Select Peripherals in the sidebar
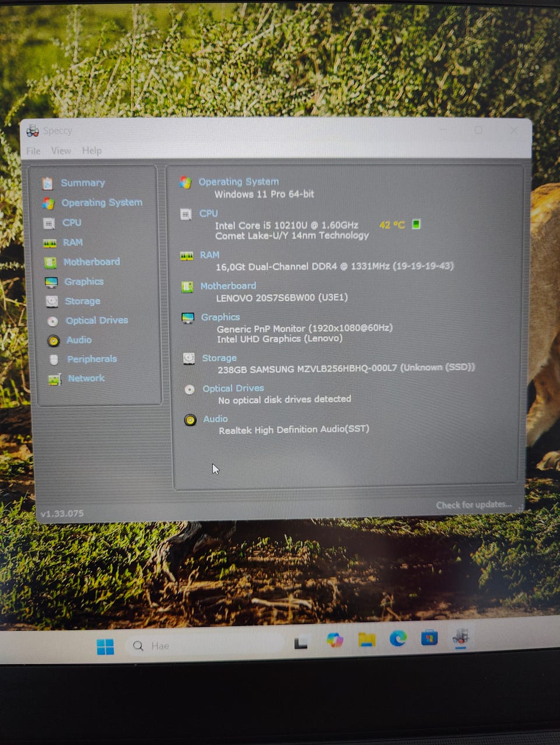Image resolution: width=560 pixels, height=745 pixels. pyautogui.click(x=92, y=359)
